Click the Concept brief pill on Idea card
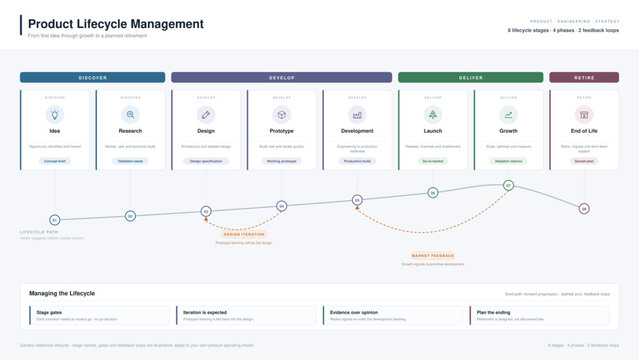 click(x=55, y=161)
